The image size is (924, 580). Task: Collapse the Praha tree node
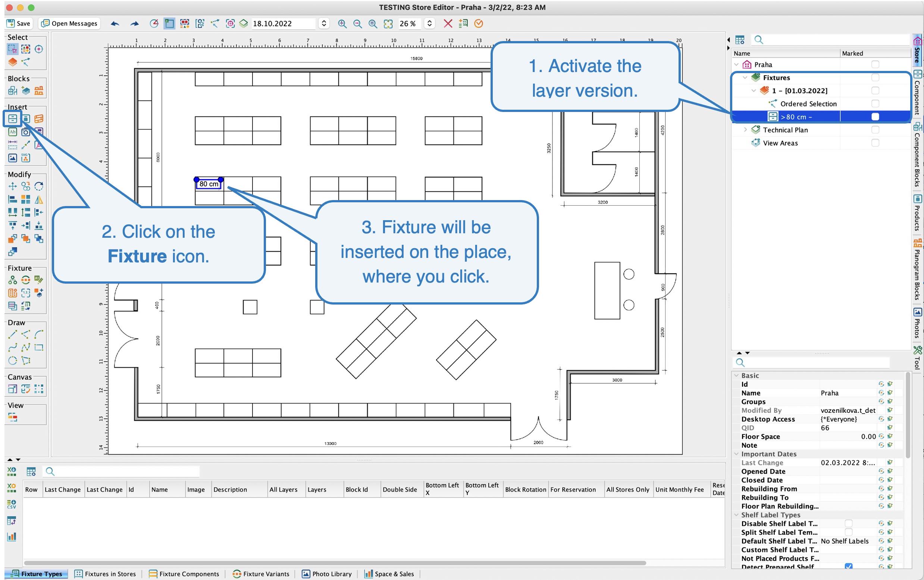(736, 65)
